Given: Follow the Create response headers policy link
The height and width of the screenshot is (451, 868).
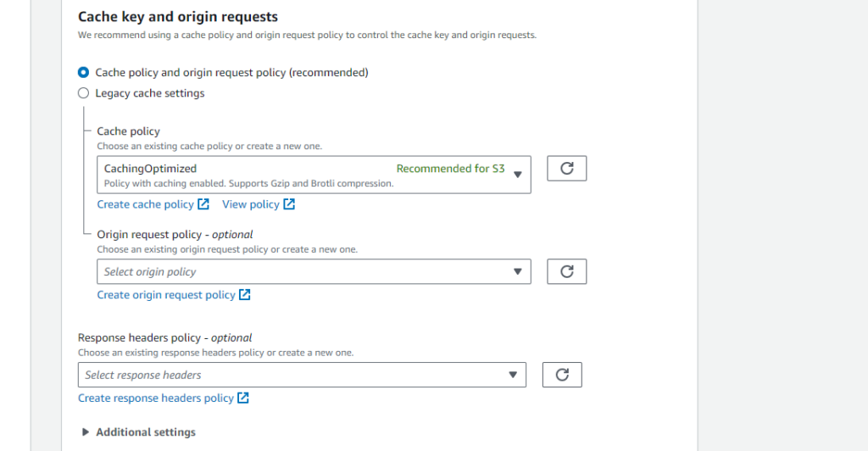Looking at the screenshot, I should tap(156, 398).
